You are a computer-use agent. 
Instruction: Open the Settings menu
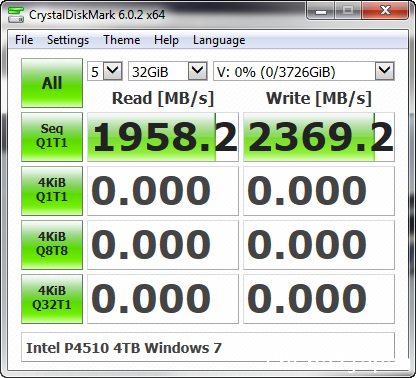[68, 40]
